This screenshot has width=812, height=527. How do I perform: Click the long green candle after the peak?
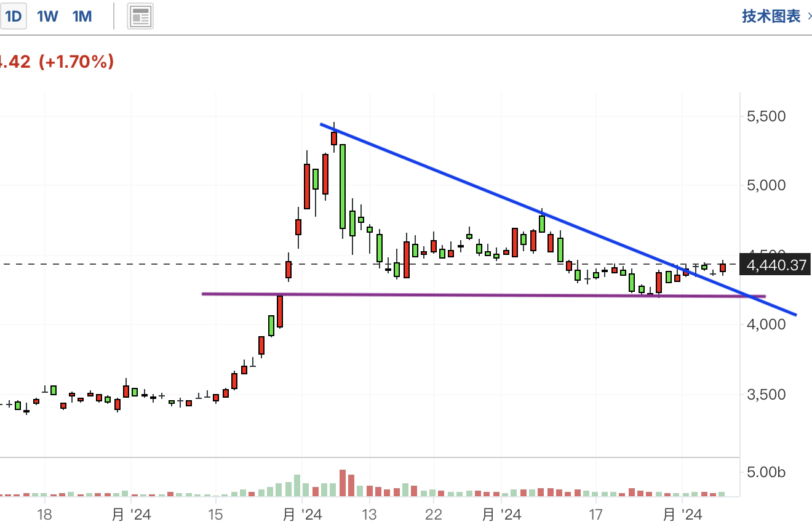(343, 187)
